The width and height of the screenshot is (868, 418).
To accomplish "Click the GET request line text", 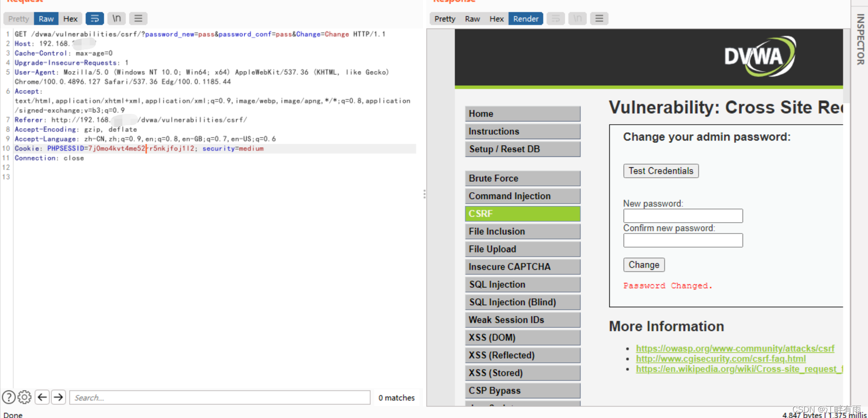I will coord(200,34).
